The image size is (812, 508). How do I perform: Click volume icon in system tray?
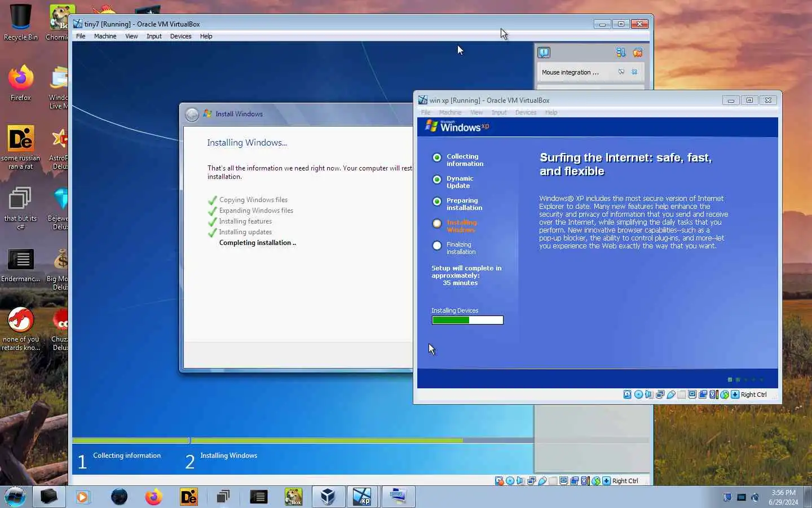click(x=755, y=497)
